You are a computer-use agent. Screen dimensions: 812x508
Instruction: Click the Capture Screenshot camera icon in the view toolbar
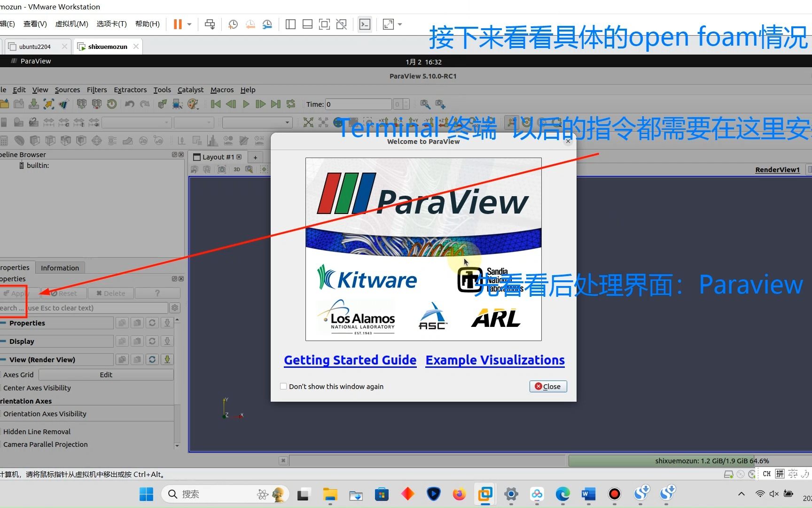(x=221, y=169)
